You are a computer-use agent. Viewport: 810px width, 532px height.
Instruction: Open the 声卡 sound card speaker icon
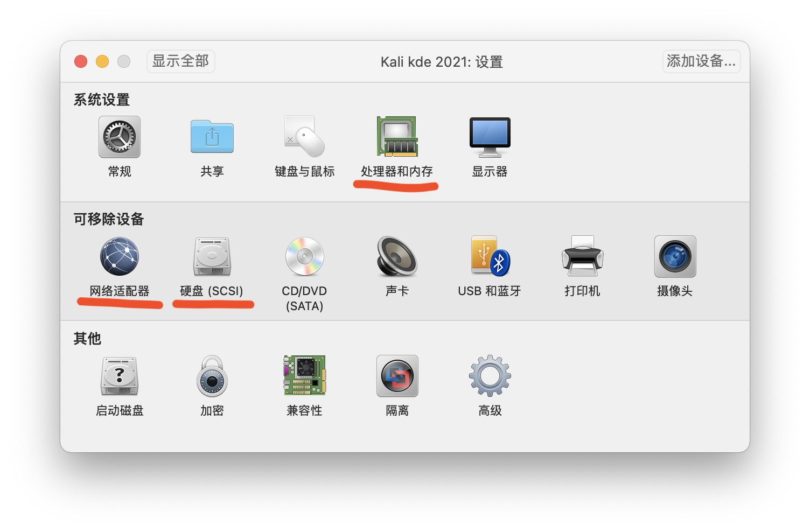coord(397,256)
